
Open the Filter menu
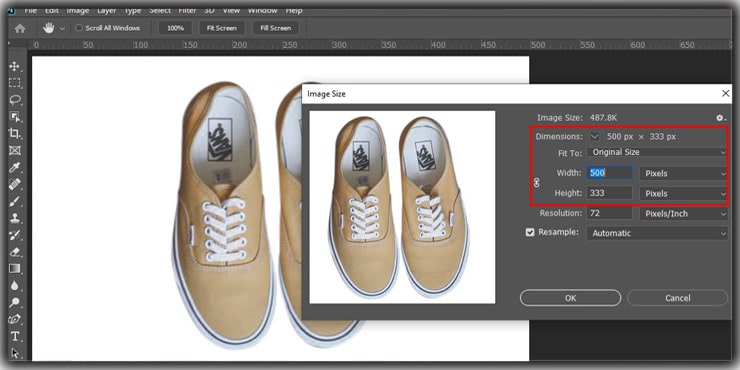tap(188, 10)
